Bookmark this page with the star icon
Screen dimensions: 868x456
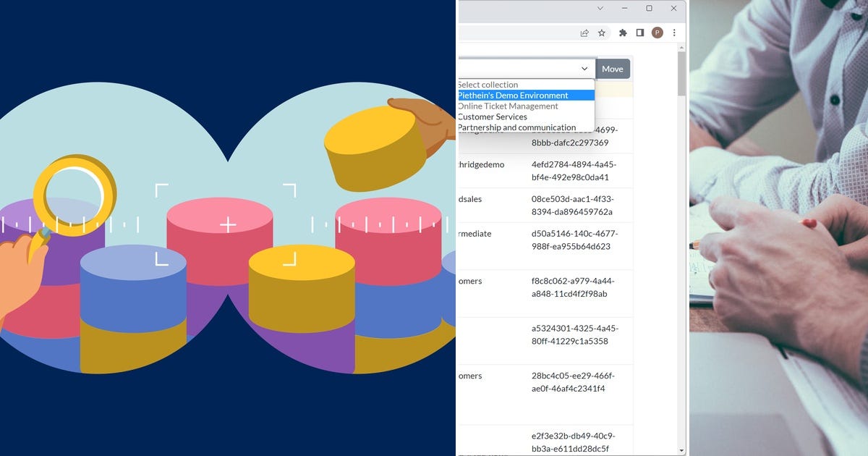pyautogui.click(x=601, y=33)
